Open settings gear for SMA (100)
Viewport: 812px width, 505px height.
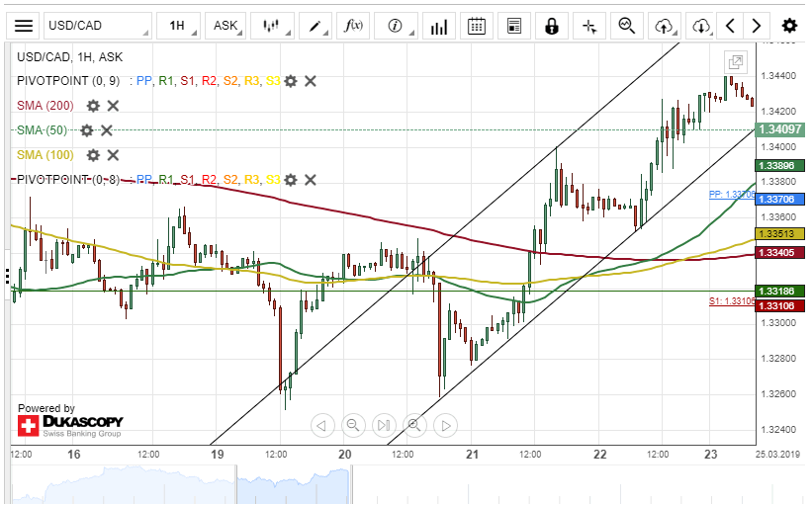93,155
